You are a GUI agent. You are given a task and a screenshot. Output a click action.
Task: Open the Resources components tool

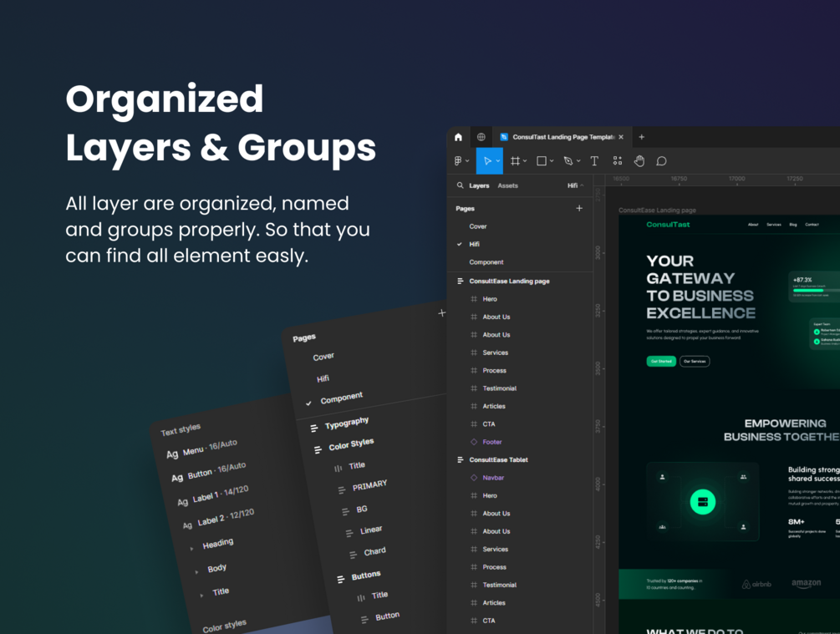pos(617,160)
